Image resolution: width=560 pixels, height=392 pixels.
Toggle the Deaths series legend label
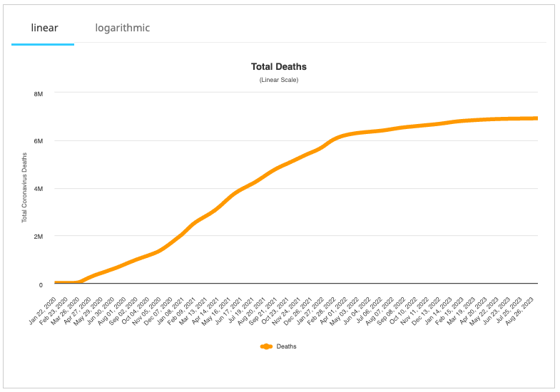(287, 346)
